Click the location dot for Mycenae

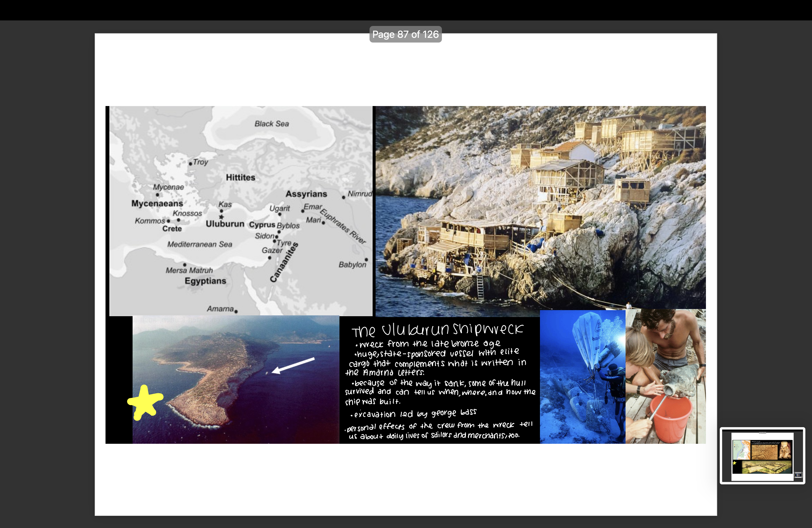(x=157, y=194)
